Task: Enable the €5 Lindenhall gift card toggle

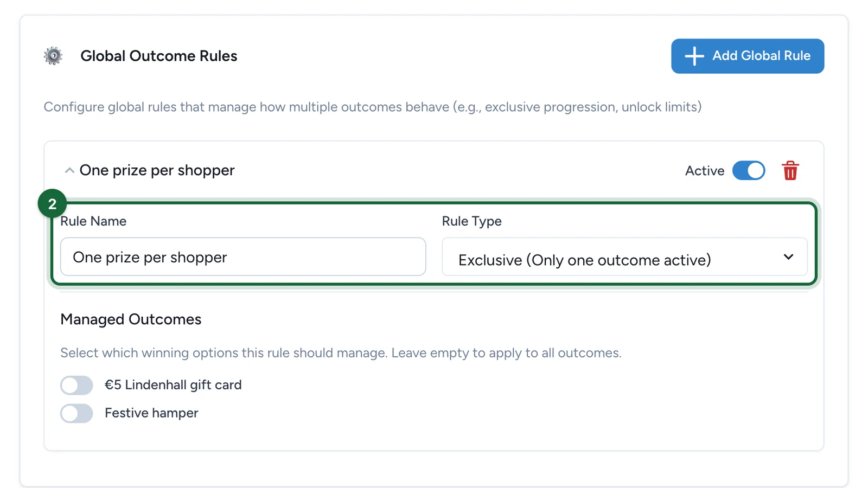Action: 76,385
